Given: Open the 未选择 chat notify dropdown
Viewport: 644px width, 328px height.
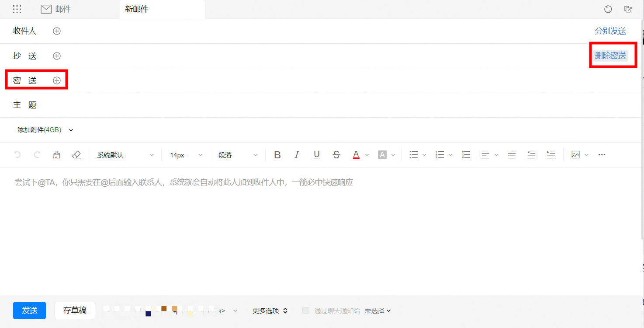Looking at the screenshot, I should (x=378, y=311).
